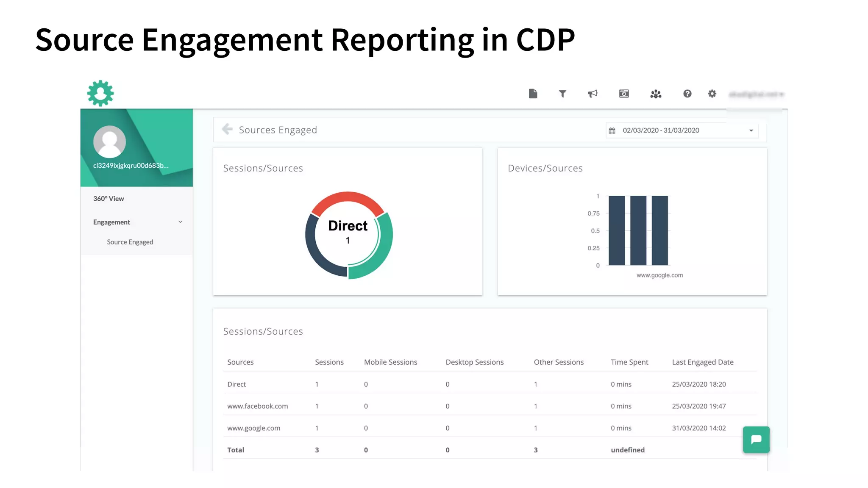Viewport: 868px width, 488px height.
Task: Open the settings gear icon
Action: click(x=712, y=94)
